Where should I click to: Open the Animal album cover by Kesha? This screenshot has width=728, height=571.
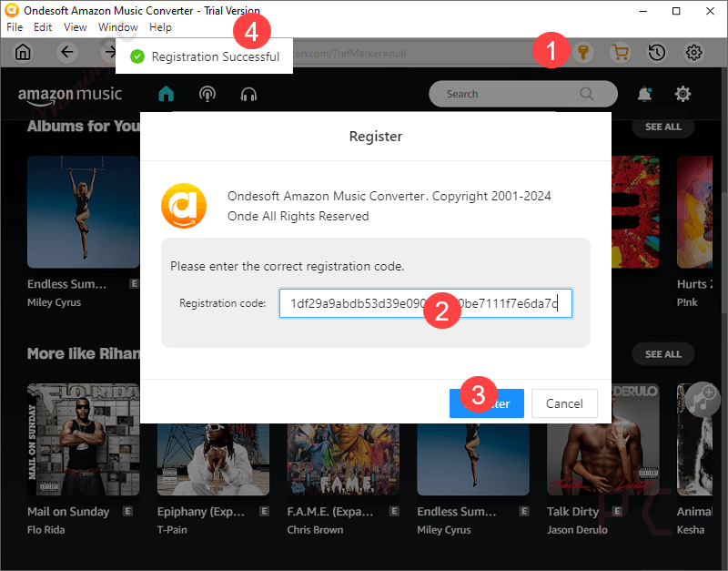(694, 440)
